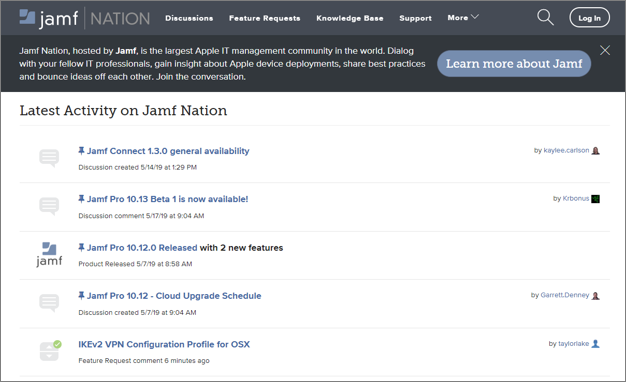Click 'Discussion comment 5/17/19 at 9:04 AM' text

tap(141, 216)
